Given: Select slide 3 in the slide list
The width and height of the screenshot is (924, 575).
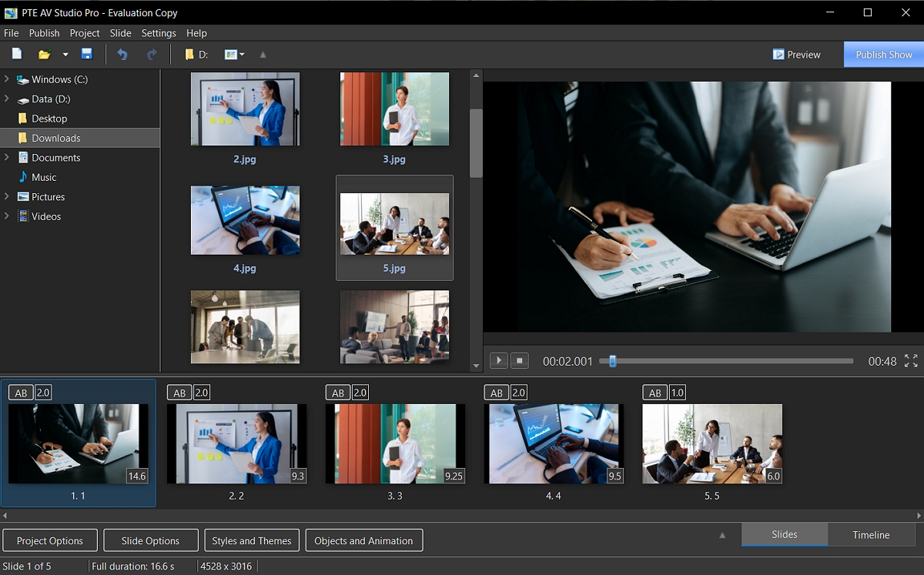Looking at the screenshot, I should point(395,443).
